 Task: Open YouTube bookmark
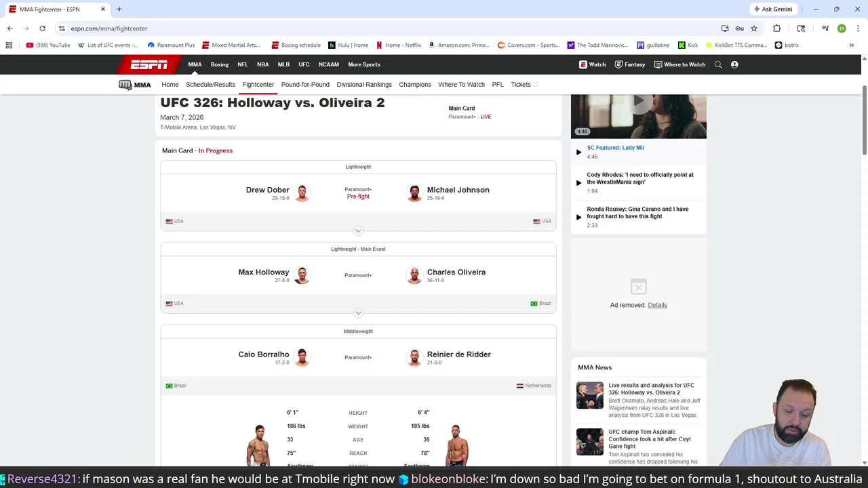[48, 45]
